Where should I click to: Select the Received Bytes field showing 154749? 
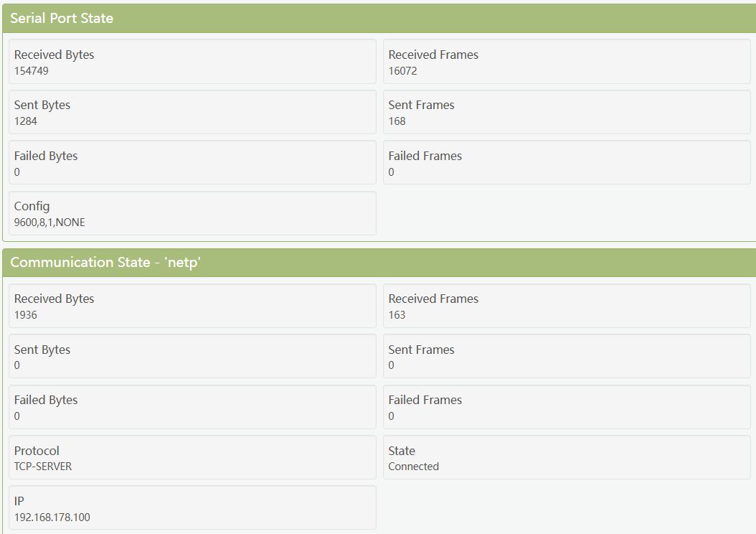(x=192, y=62)
